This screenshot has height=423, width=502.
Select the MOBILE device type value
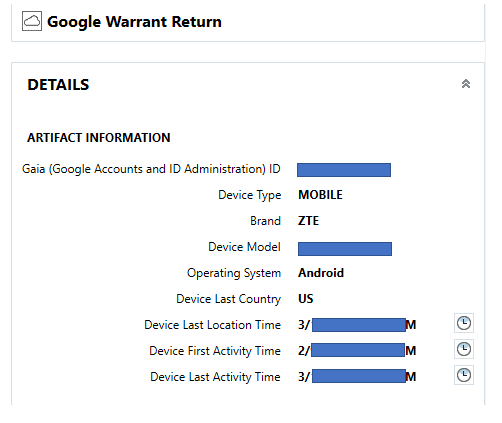click(320, 195)
